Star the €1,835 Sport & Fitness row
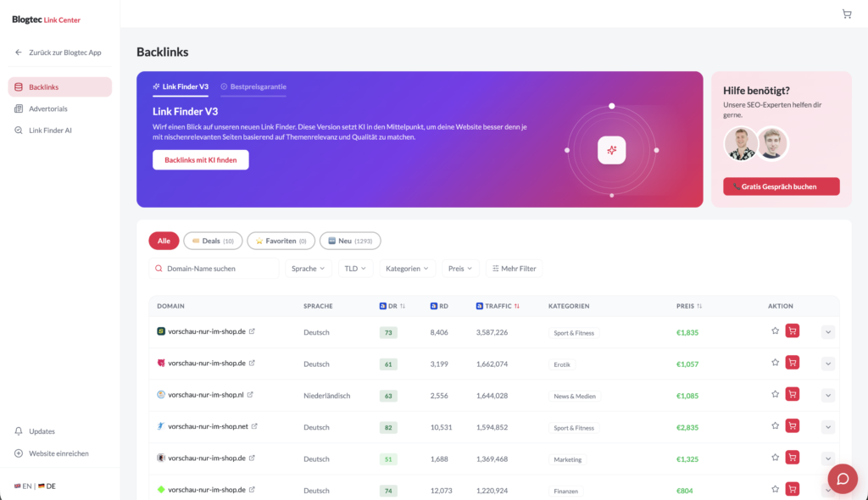 pos(775,331)
